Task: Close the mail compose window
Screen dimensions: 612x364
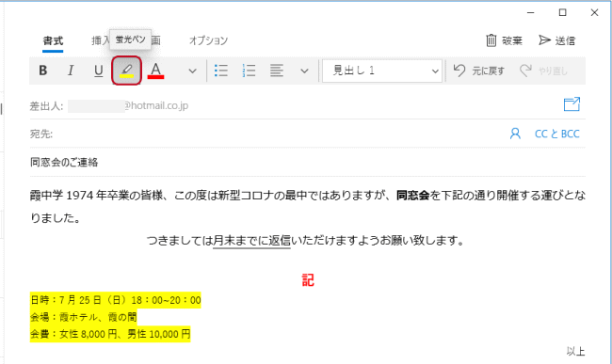Action: click(594, 12)
